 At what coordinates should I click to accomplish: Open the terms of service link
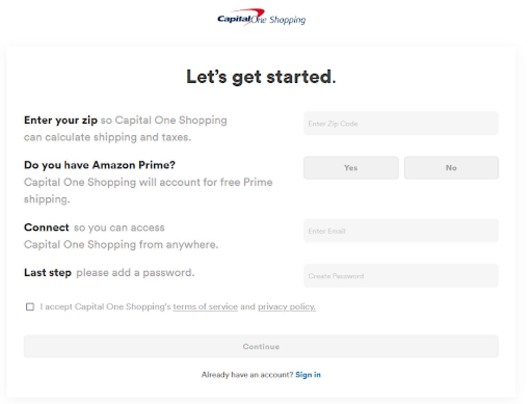tap(205, 307)
